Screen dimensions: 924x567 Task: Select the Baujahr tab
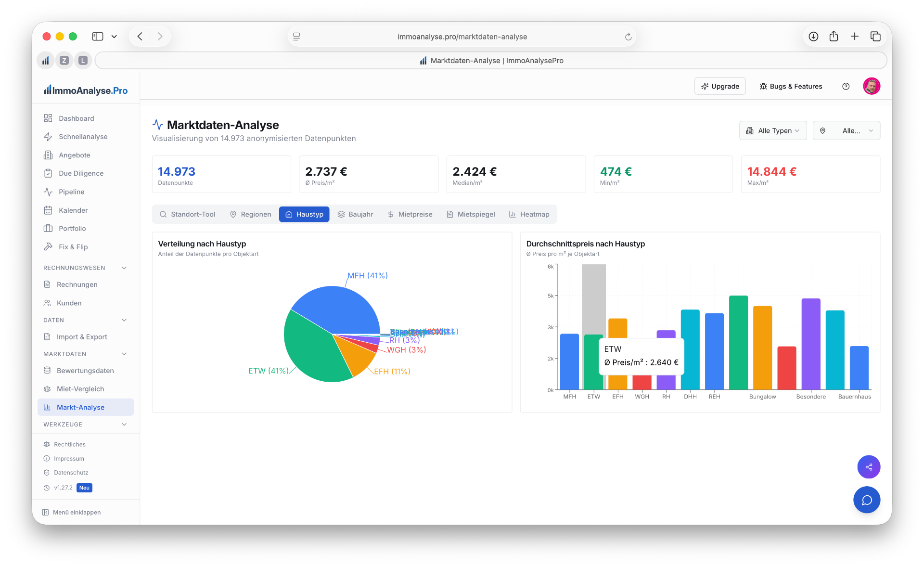[x=355, y=214]
